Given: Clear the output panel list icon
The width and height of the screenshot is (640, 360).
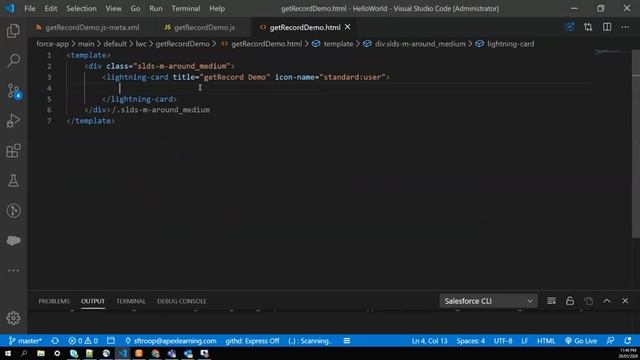Looking at the screenshot, I should 551,301.
